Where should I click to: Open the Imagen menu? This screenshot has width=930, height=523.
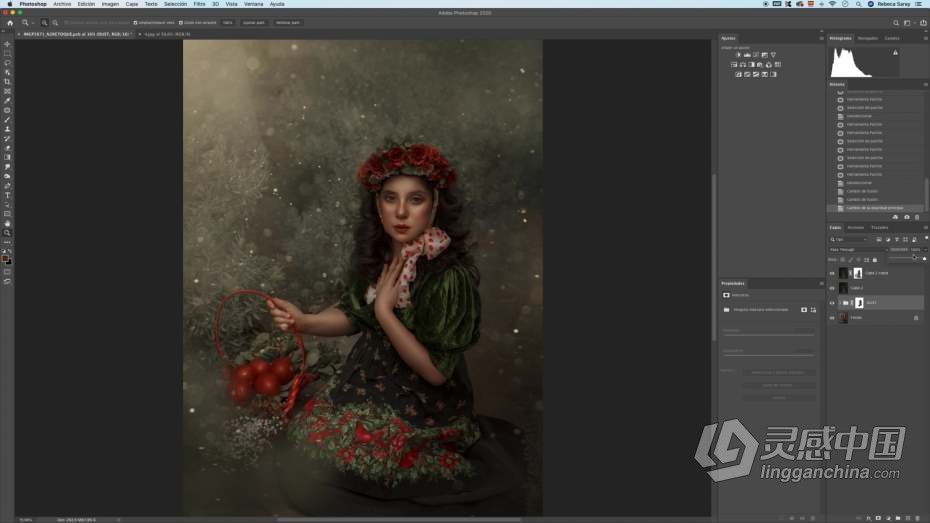coord(110,4)
